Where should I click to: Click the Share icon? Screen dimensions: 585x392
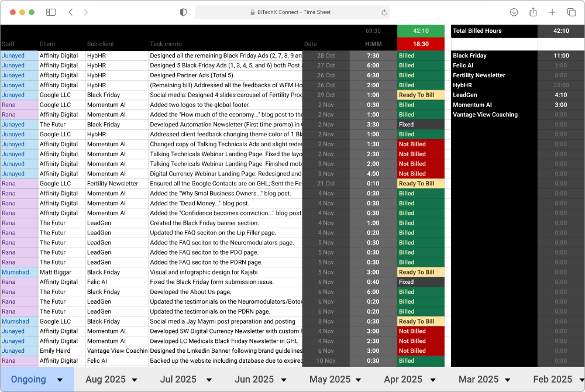[533, 12]
